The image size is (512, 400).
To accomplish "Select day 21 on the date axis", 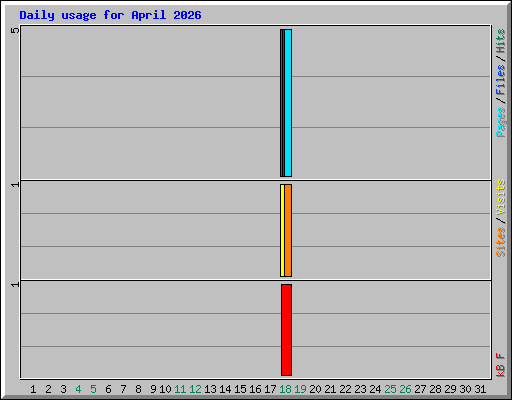I will pos(330,389).
